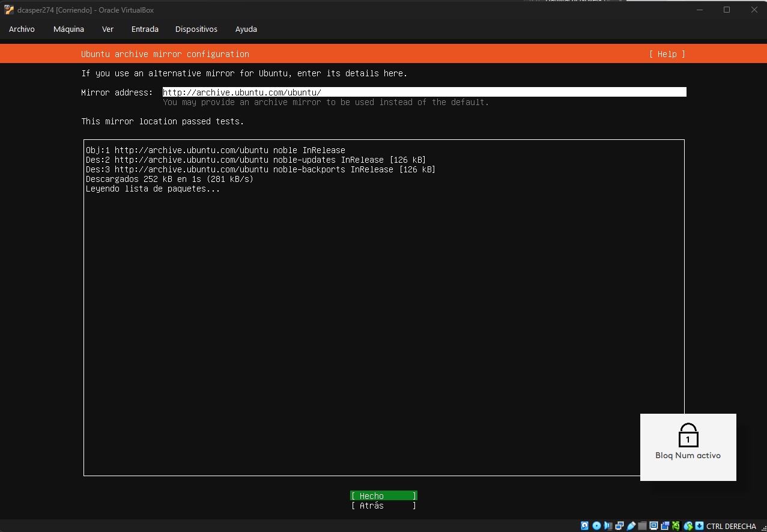The height and width of the screenshot is (532, 767).
Task: Expand the Dispositivos menu
Action: pos(196,29)
